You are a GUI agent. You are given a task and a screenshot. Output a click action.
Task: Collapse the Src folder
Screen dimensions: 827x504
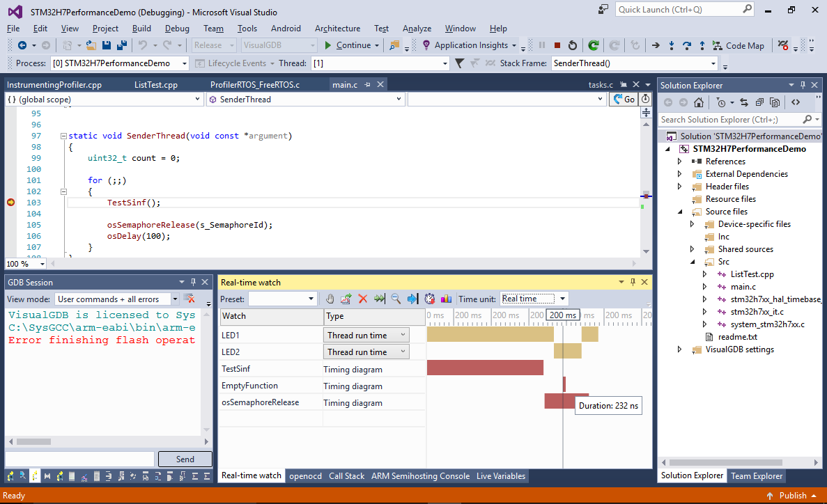pyautogui.click(x=693, y=262)
